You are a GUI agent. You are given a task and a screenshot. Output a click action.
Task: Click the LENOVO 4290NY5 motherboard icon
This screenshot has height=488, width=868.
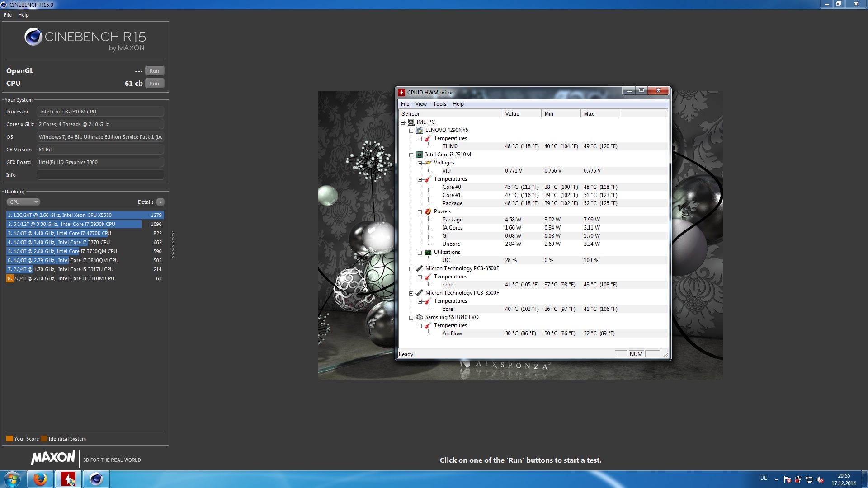tap(420, 130)
